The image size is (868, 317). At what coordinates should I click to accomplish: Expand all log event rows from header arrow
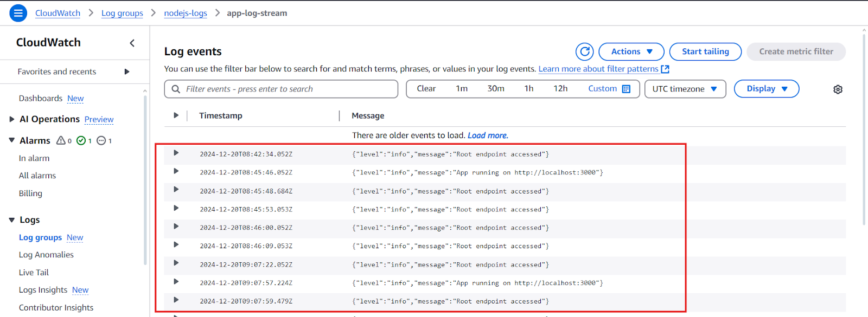coord(176,115)
